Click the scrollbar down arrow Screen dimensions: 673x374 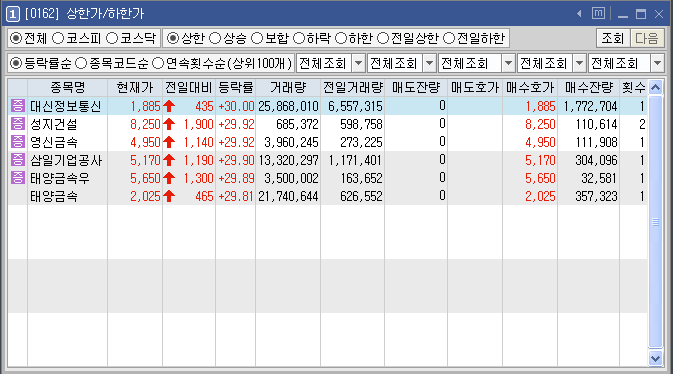655,358
